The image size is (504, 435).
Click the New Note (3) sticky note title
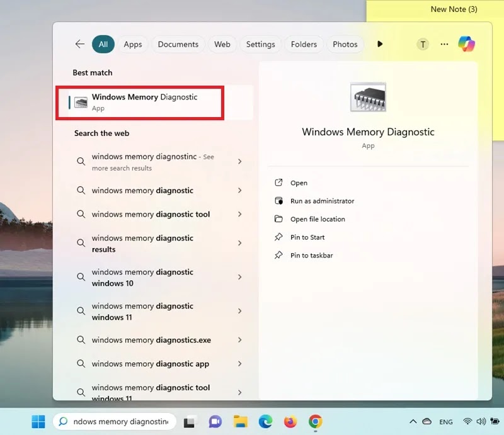click(x=454, y=9)
